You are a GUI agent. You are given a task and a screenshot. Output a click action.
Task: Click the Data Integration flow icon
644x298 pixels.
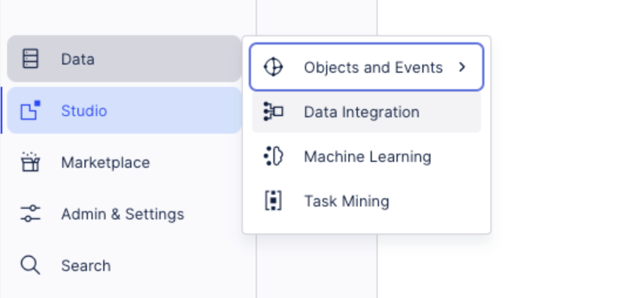[x=273, y=111]
